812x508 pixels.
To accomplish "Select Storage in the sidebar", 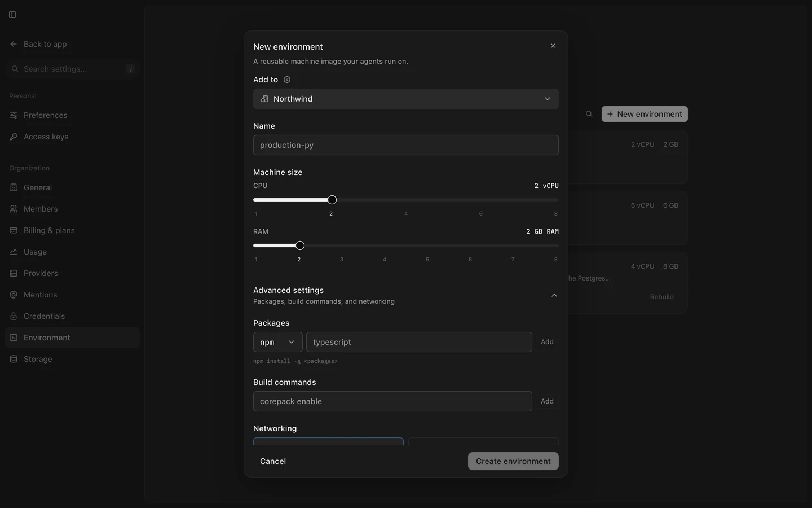I will (72, 359).
